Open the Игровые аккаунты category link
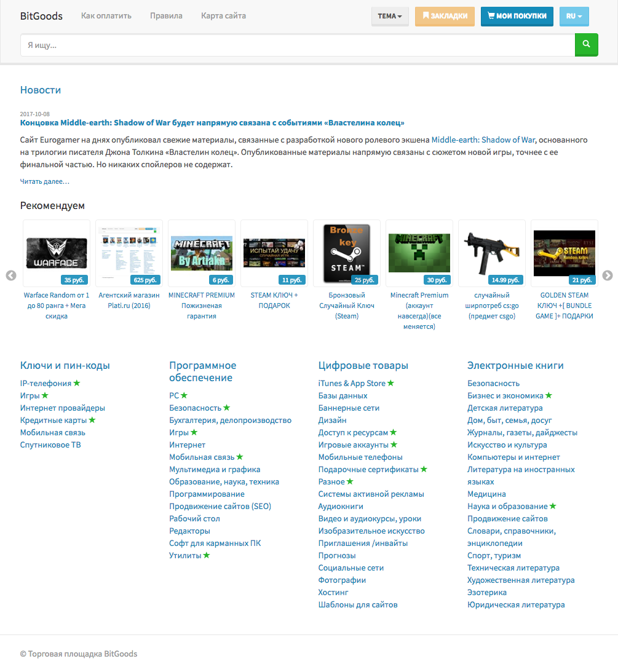 (x=353, y=445)
